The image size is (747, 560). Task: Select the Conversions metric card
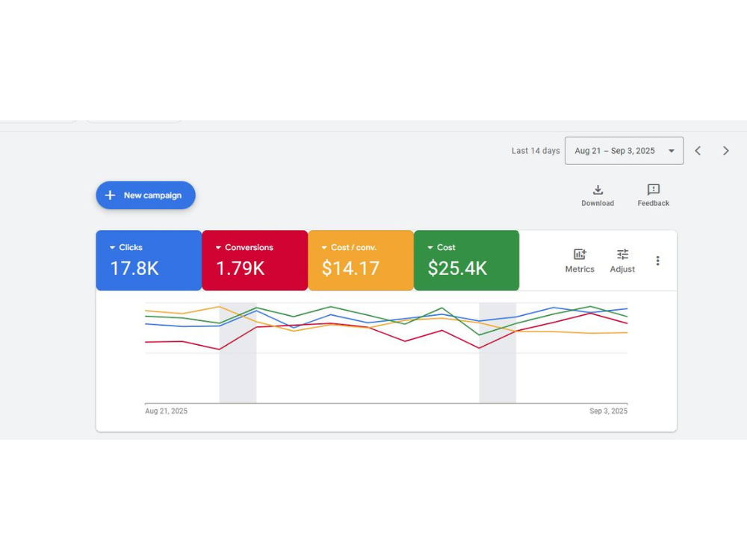pyautogui.click(x=255, y=261)
